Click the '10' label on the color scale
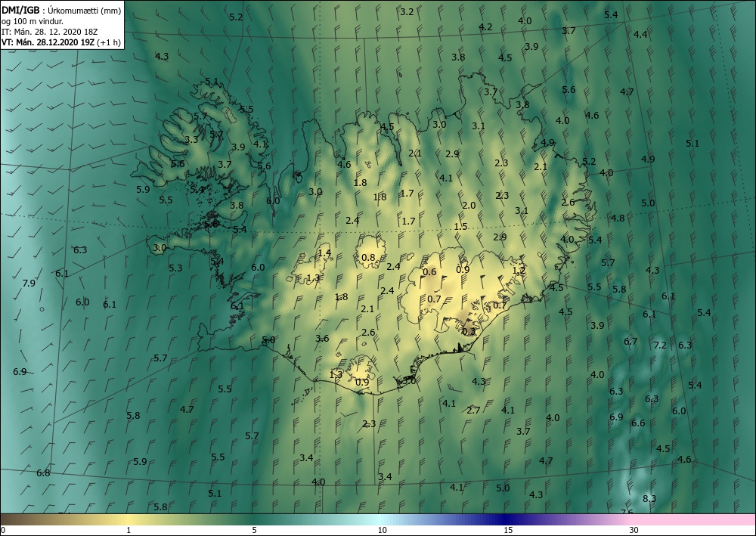 382,530
